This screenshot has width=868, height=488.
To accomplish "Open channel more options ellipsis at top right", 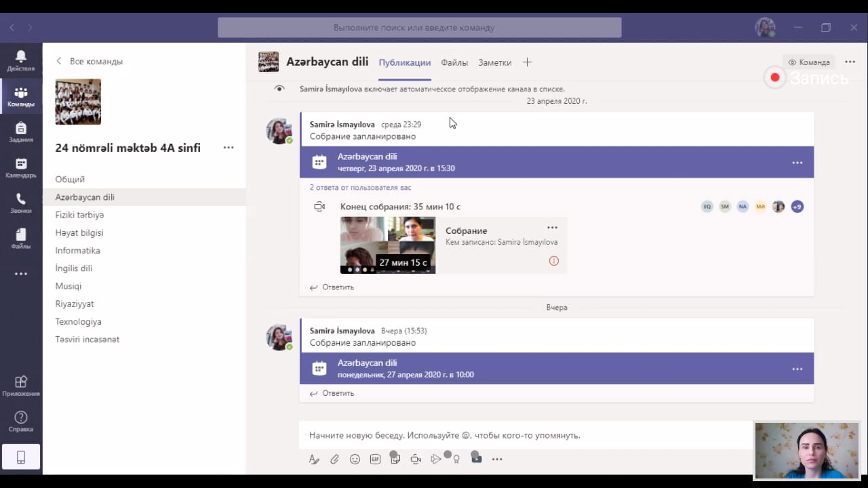I will [x=850, y=62].
